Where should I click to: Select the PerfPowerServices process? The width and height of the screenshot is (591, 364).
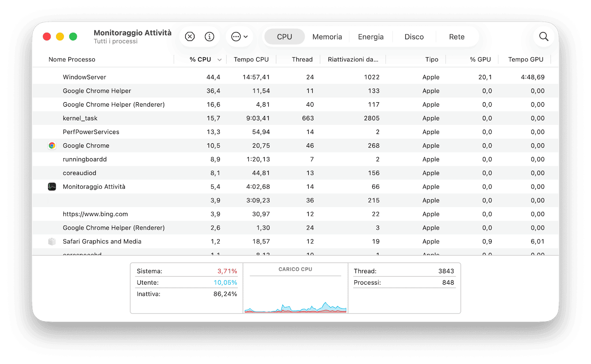pos(91,132)
